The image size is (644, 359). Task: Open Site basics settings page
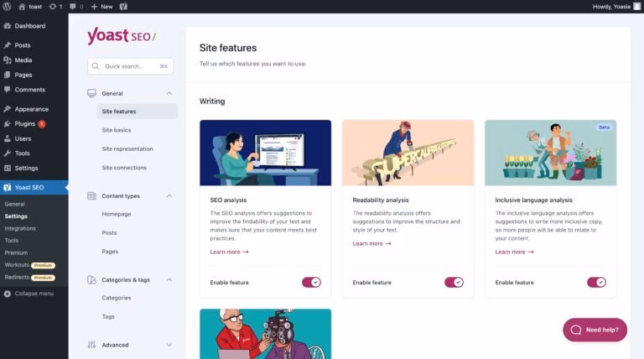[117, 130]
